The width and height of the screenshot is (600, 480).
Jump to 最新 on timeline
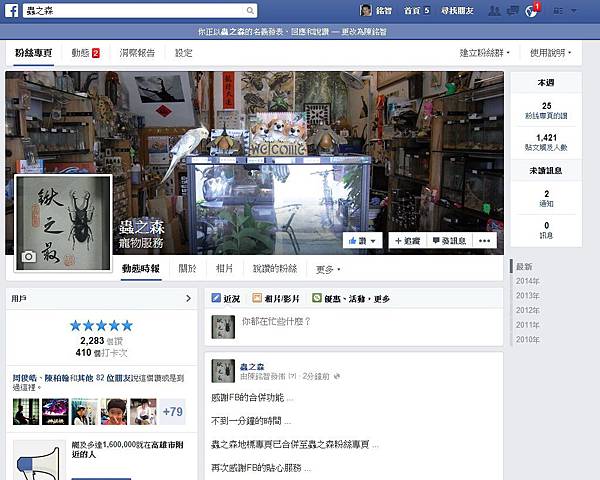[524, 266]
